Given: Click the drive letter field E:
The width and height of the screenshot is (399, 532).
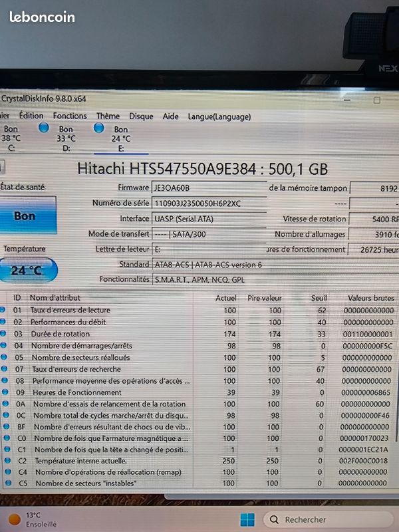Looking at the screenshot, I should click(209, 249).
